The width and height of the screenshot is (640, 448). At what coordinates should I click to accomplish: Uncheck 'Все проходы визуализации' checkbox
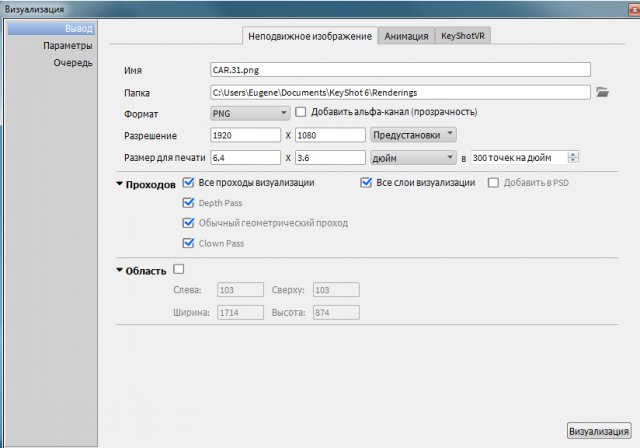188,183
